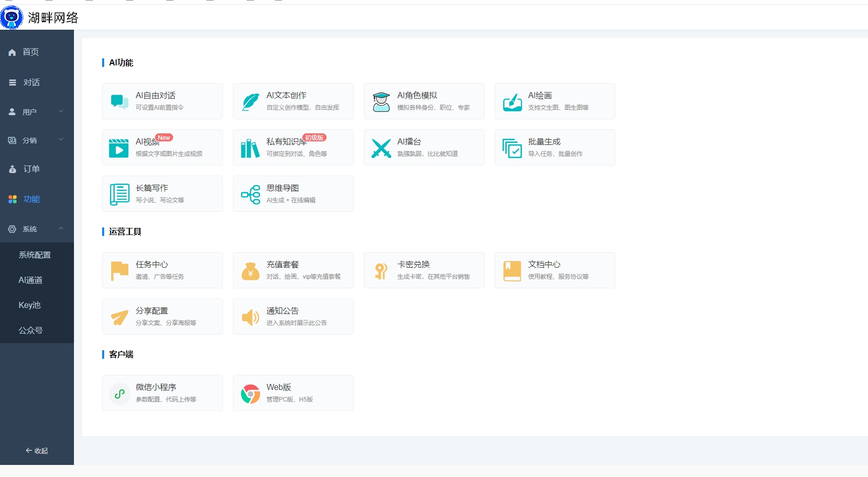Open the 充值套餐 money bag icon
The height and width of the screenshot is (477, 868).
point(251,271)
